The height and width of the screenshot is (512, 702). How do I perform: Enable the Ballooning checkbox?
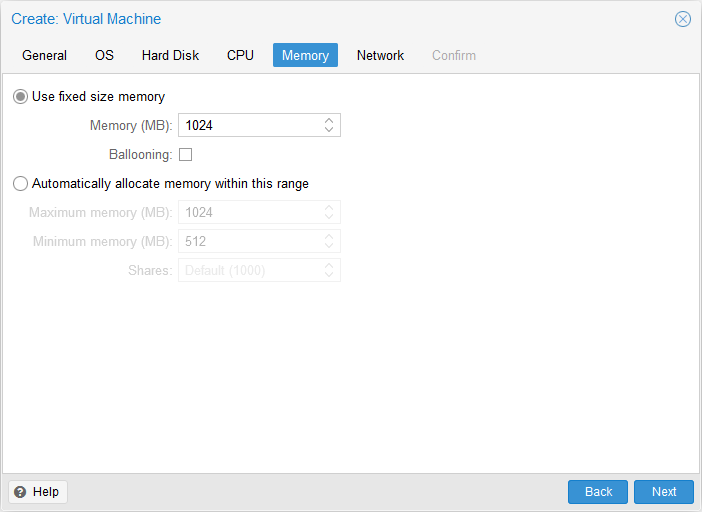coord(185,155)
